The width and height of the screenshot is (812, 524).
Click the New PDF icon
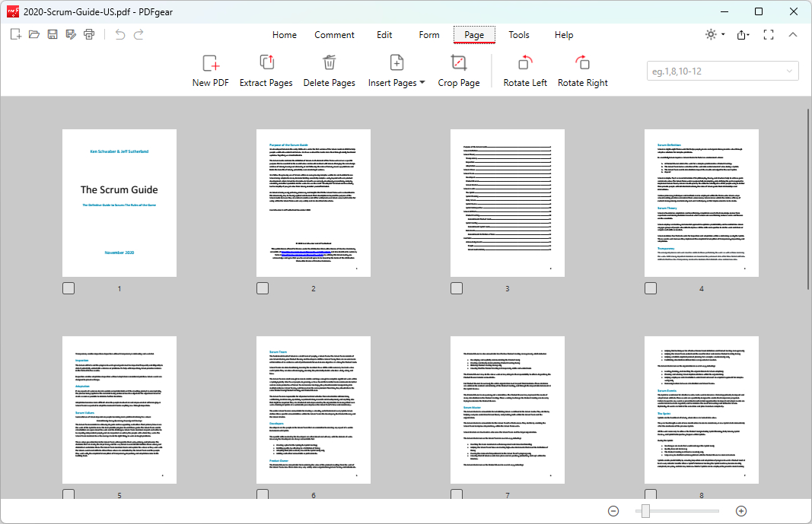210,63
